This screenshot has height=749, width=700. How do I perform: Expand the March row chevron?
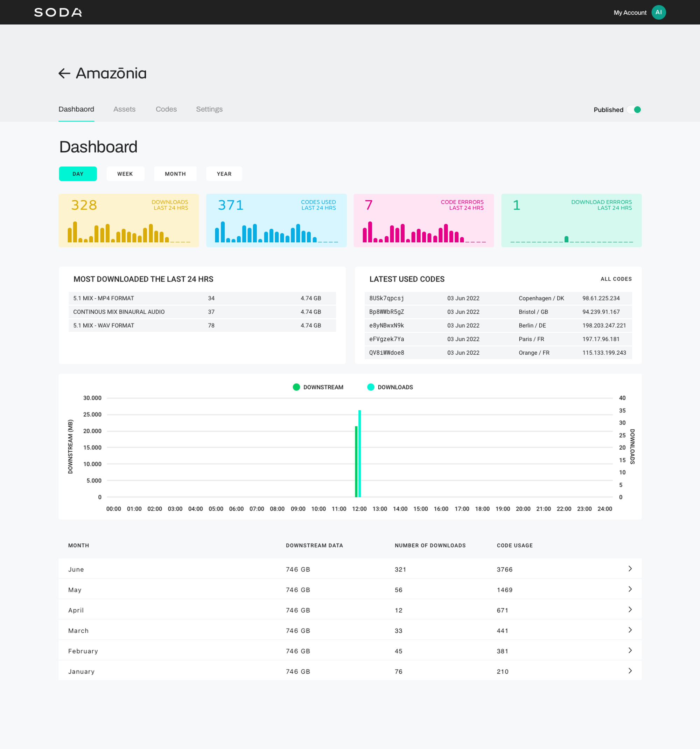[x=630, y=630]
